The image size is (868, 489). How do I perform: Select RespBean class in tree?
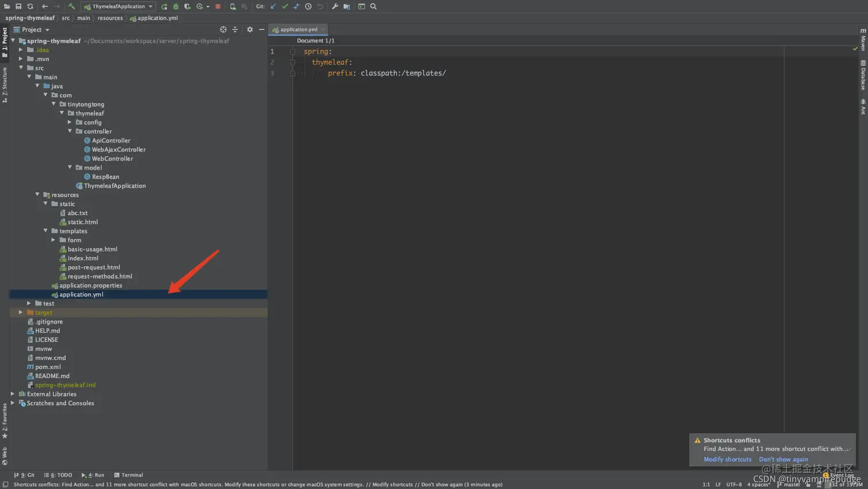(x=105, y=176)
